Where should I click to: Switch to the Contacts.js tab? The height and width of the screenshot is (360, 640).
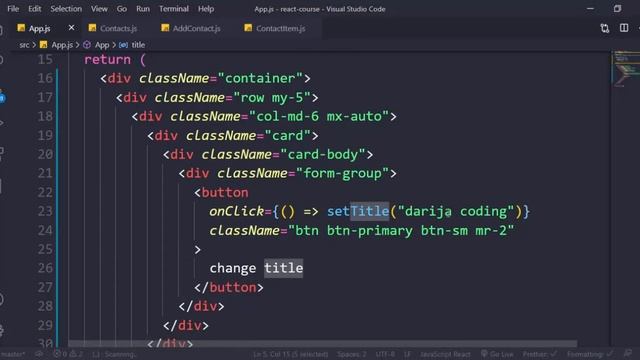[118, 28]
